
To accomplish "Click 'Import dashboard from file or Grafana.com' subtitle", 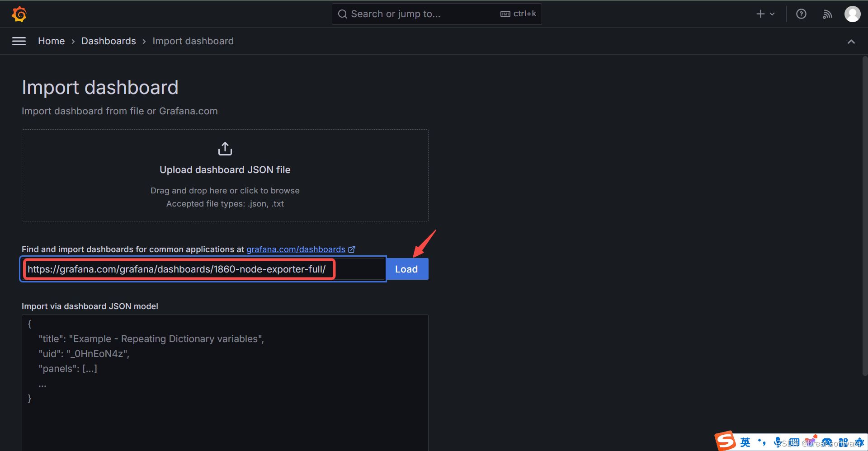I will [120, 111].
